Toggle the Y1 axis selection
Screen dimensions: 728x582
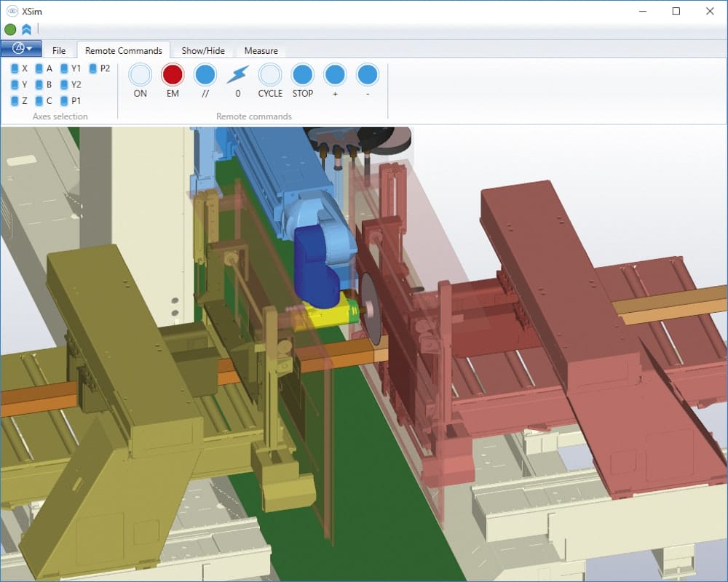(x=65, y=68)
